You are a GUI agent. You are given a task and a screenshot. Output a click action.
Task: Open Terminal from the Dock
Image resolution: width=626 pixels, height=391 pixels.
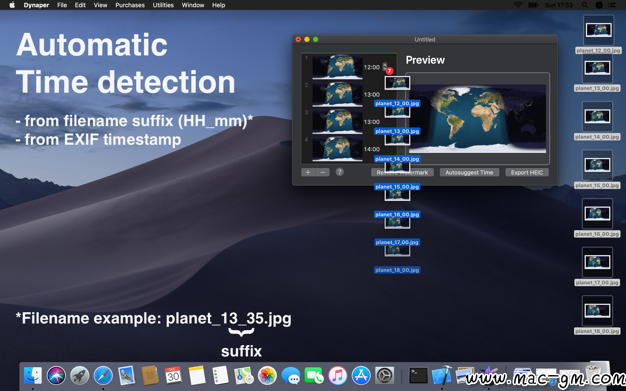point(418,375)
